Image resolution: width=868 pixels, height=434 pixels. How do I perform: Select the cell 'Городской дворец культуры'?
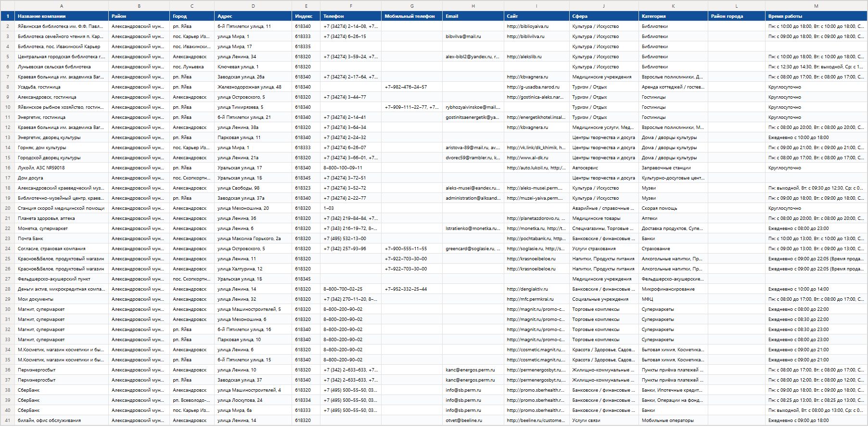pyautogui.click(x=62, y=158)
